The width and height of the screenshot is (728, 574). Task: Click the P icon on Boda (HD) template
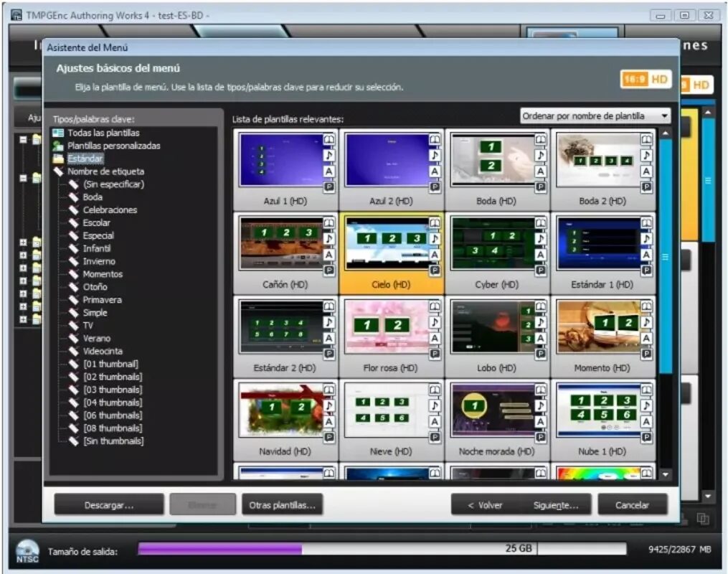coord(540,187)
